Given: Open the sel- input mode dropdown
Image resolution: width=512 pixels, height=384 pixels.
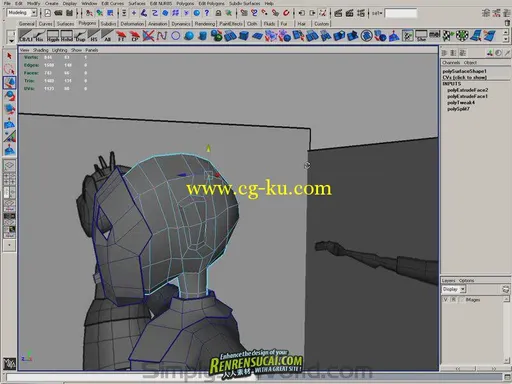Looking at the screenshot, I should [x=377, y=13].
